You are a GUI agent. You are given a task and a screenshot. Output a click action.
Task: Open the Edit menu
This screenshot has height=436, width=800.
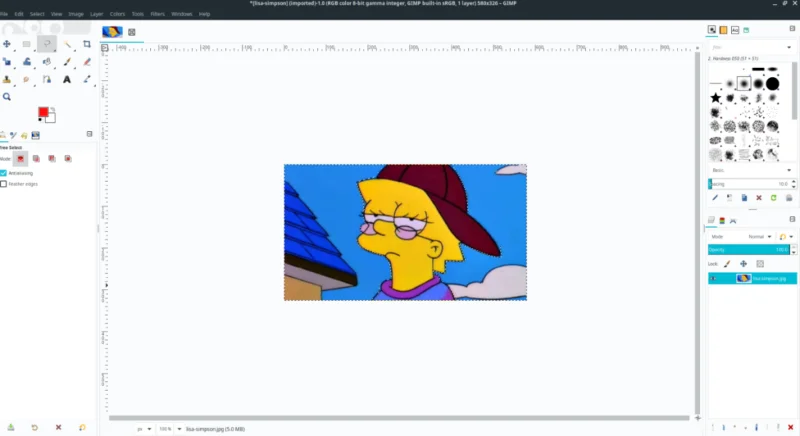tap(19, 14)
